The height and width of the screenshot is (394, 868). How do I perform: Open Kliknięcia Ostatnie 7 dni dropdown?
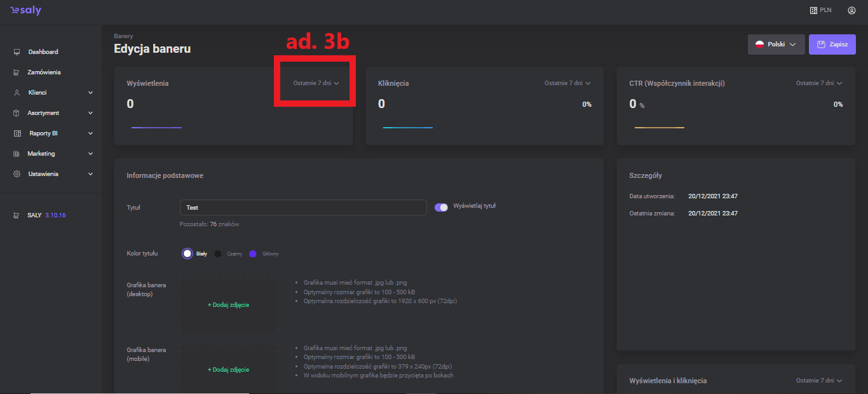tap(567, 83)
